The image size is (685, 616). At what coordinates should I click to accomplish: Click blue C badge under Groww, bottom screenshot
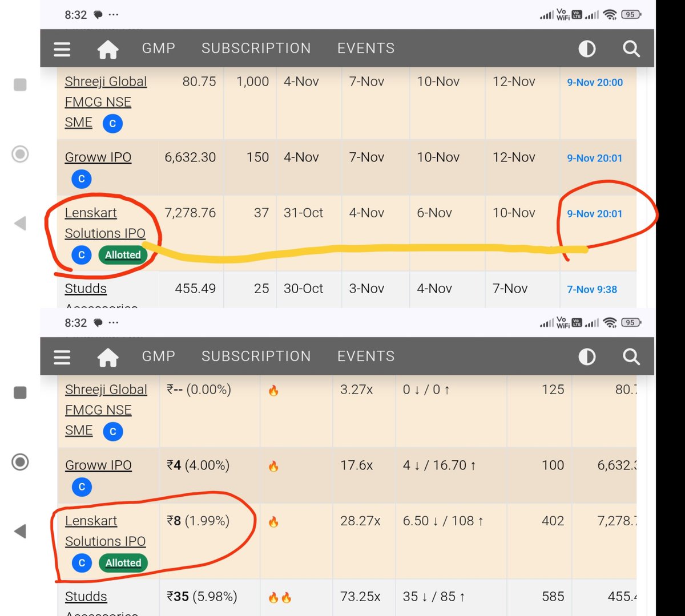(82, 487)
